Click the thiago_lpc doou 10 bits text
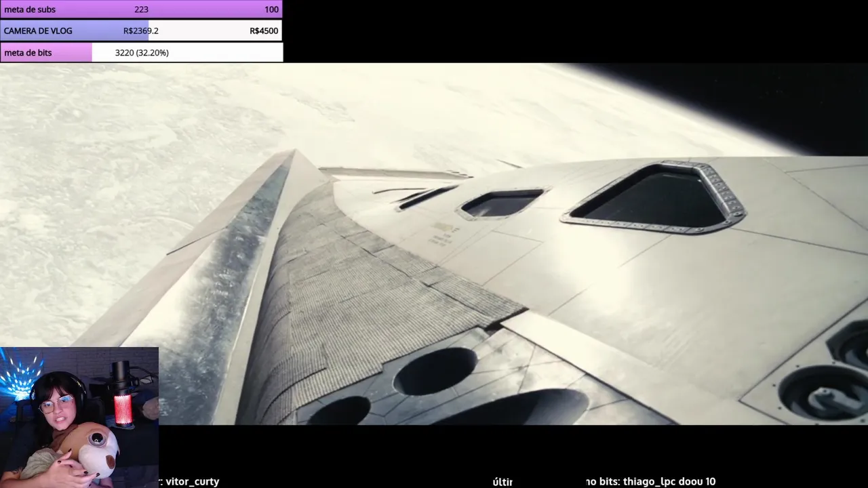The height and width of the screenshot is (488, 868). [x=669, y=481]
